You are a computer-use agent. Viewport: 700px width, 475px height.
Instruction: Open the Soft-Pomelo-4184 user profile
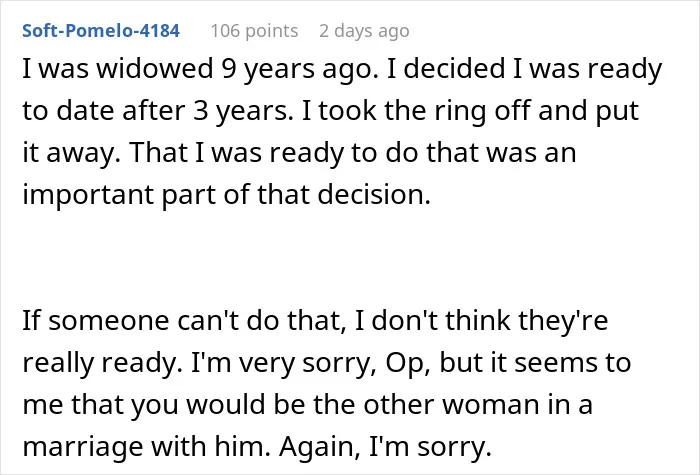coord(101,31)
